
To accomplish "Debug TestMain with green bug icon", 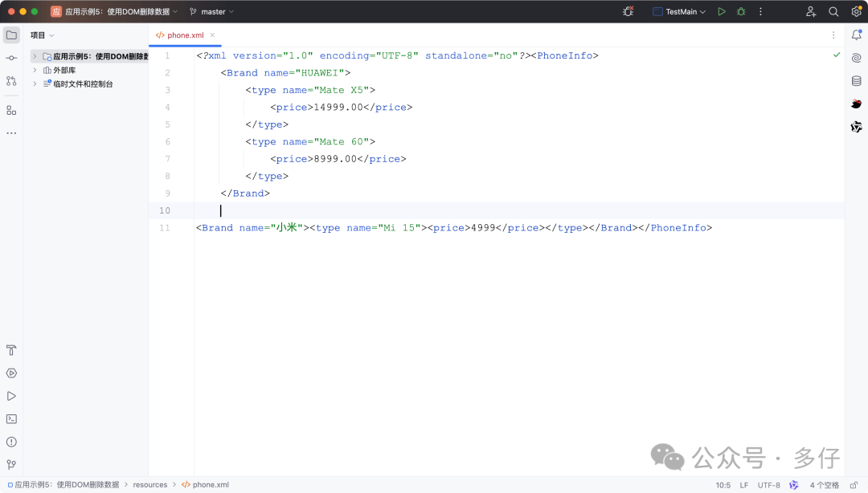I will click(x=741, y=11).
